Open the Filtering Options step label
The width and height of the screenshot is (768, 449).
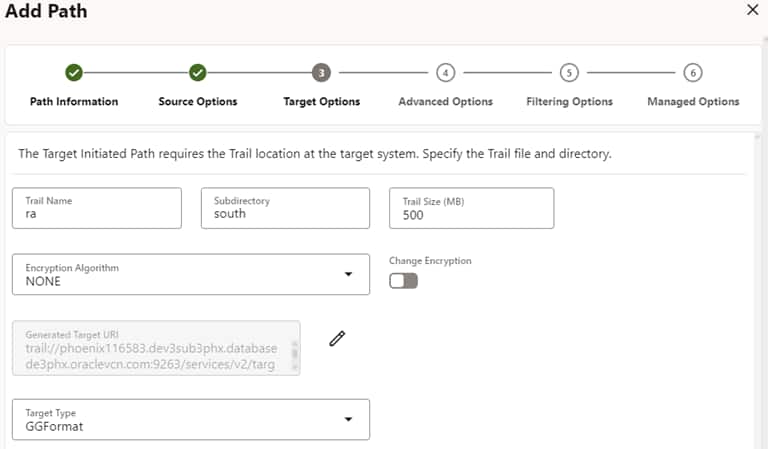point(569,101)
